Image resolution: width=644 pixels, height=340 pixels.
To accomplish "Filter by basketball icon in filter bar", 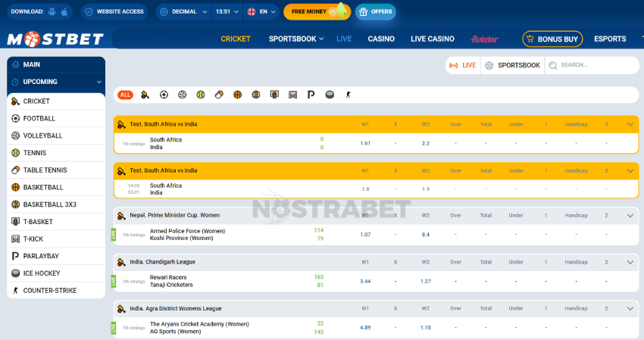I will (x=237, y=95).
